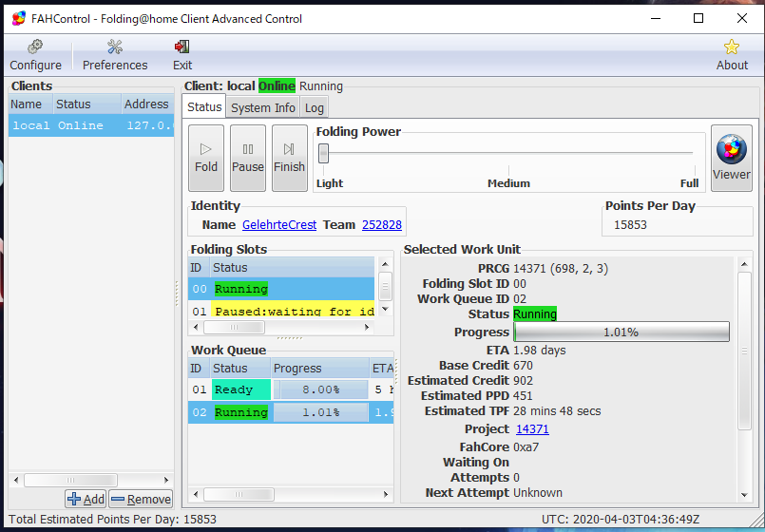Image resolution: width=765 pixels, height=532 pixels.
Task: Select folding slot 01 Paused
Action: click(281, 309)
